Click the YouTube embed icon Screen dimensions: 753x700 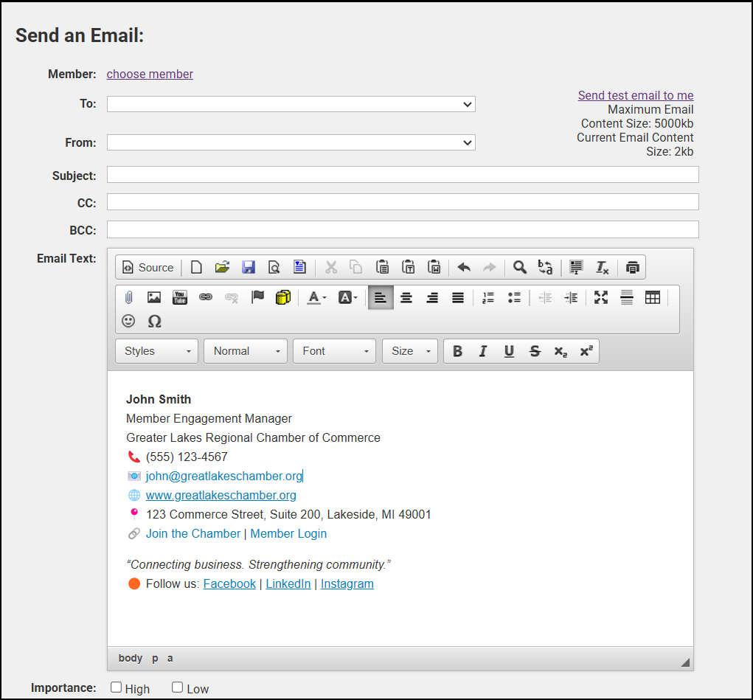point(180,297)
